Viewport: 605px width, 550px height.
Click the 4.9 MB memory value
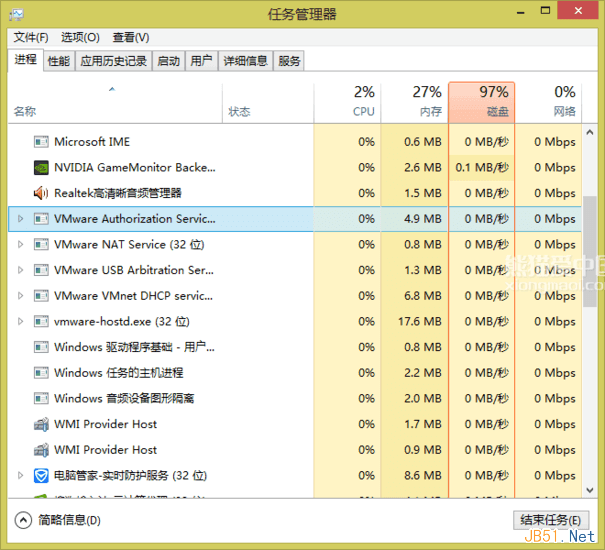tap(423, 219)
